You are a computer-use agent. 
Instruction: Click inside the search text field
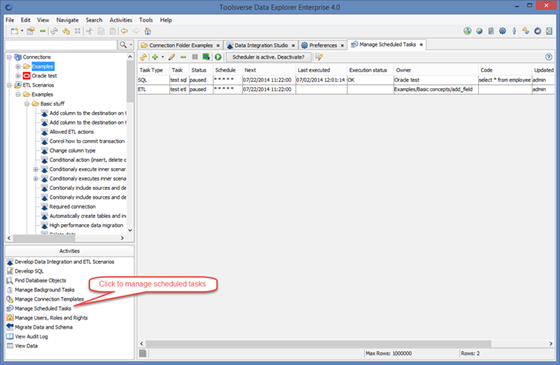click(x=61, y=45)
